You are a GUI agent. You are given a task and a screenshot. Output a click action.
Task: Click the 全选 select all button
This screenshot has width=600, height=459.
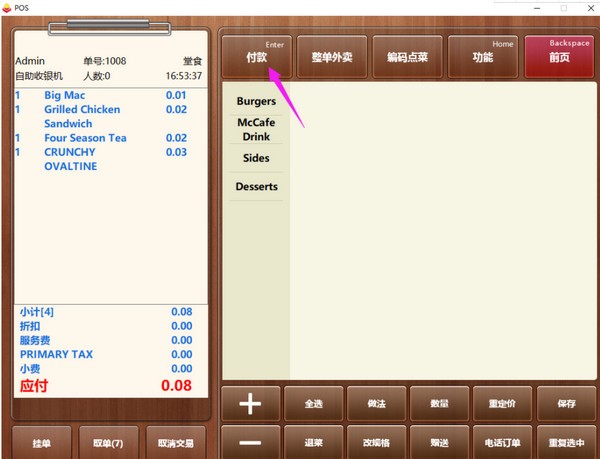pyautogui.click(x=314, y=404)
